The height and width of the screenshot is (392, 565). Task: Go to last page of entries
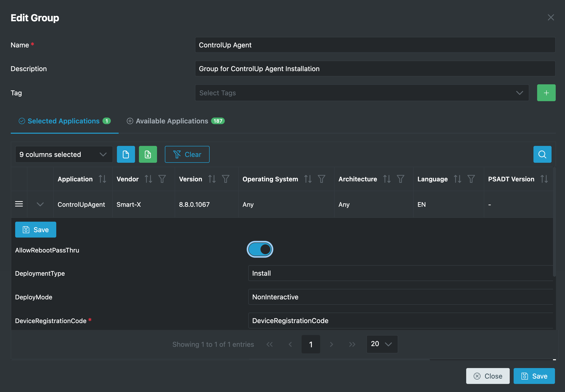click(x=352, y=344)
